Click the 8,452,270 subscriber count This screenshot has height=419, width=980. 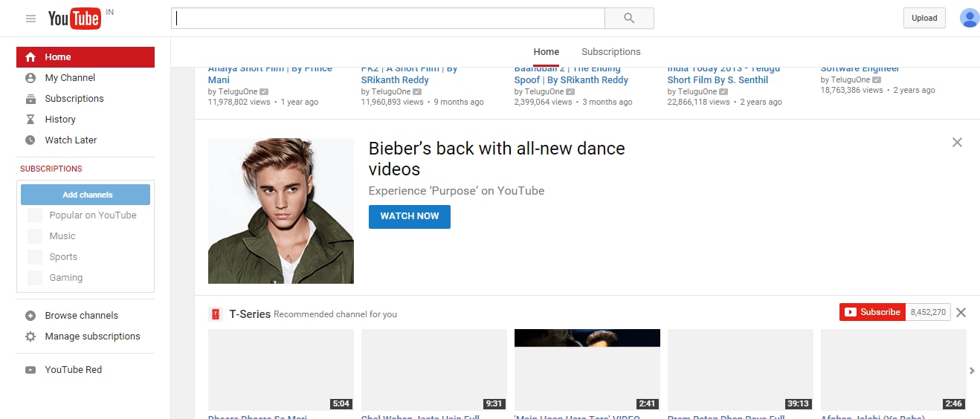(x=928, y=312)
